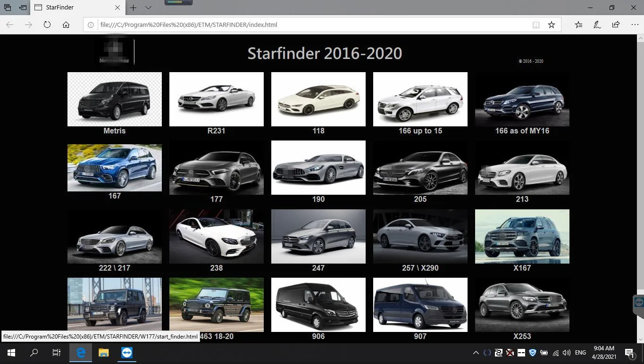Refresh the page in Edge

tap(47, 25)
